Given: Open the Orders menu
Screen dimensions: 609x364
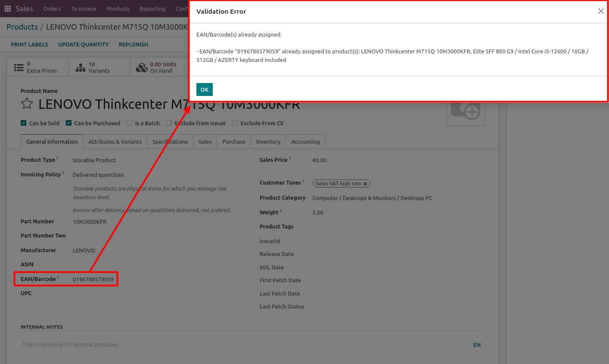Looking at the screenshot, I should pos(52,9).
